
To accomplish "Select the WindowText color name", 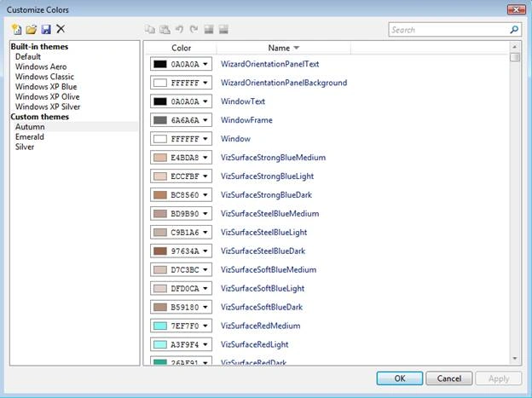I will pos(243,101).
